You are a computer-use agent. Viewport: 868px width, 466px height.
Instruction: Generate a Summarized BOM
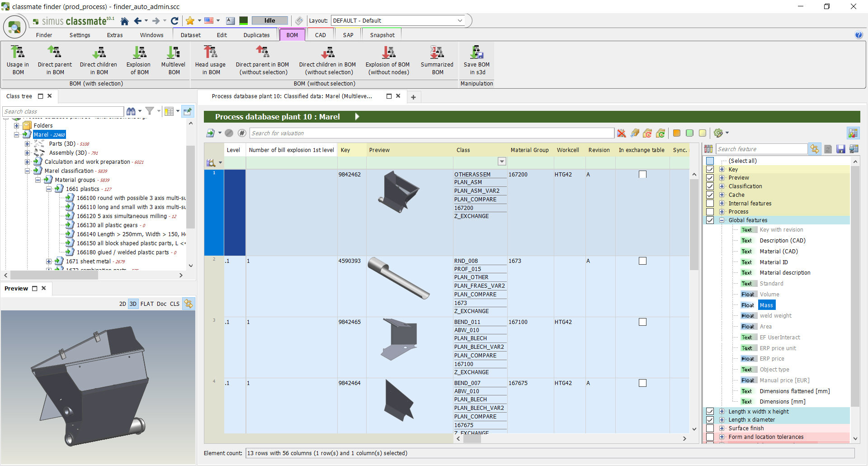click(437, 60)
